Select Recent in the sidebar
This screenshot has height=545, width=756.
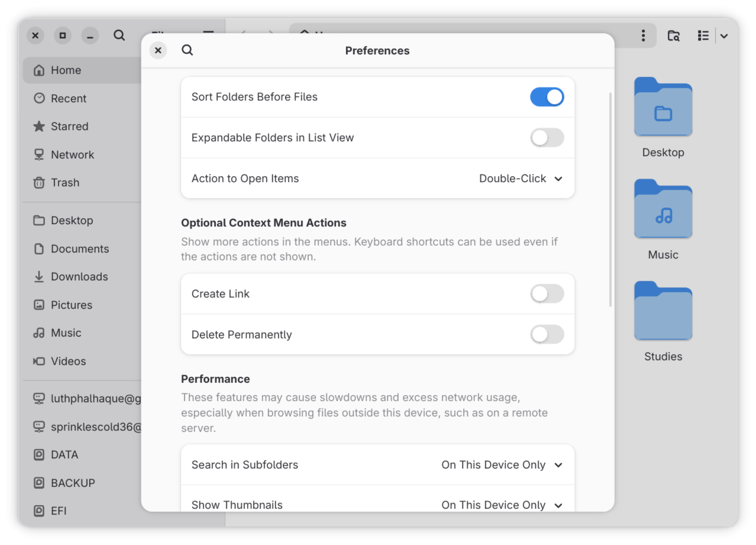click(68, 98)
